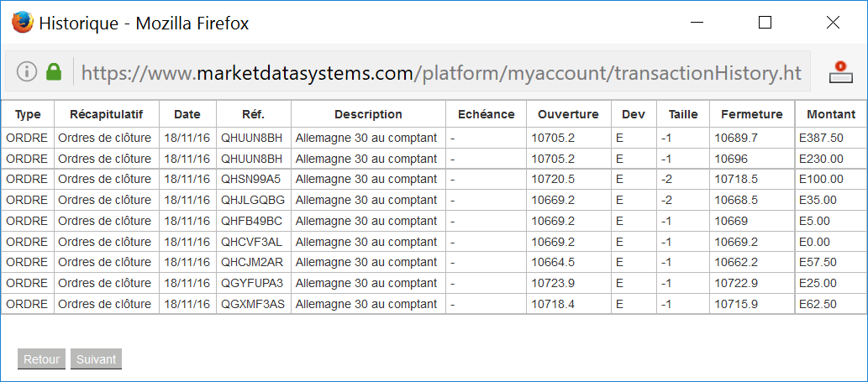The image size is (868, 382).
Task: Minimize the Firefox window
Action: point(697,23)
